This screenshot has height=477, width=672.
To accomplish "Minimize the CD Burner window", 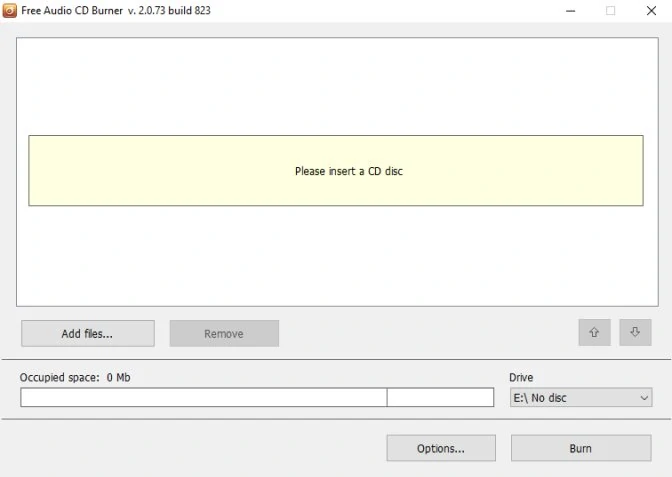I will (x=570, y=11).
